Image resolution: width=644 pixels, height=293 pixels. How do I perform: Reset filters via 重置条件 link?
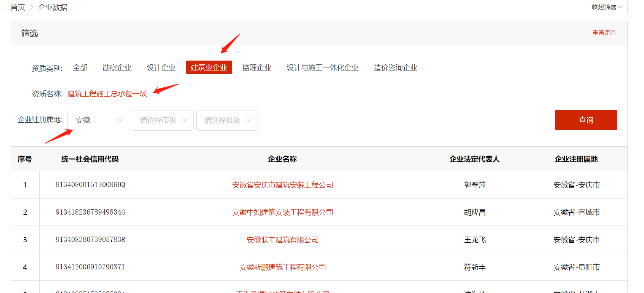pos(604,33)
